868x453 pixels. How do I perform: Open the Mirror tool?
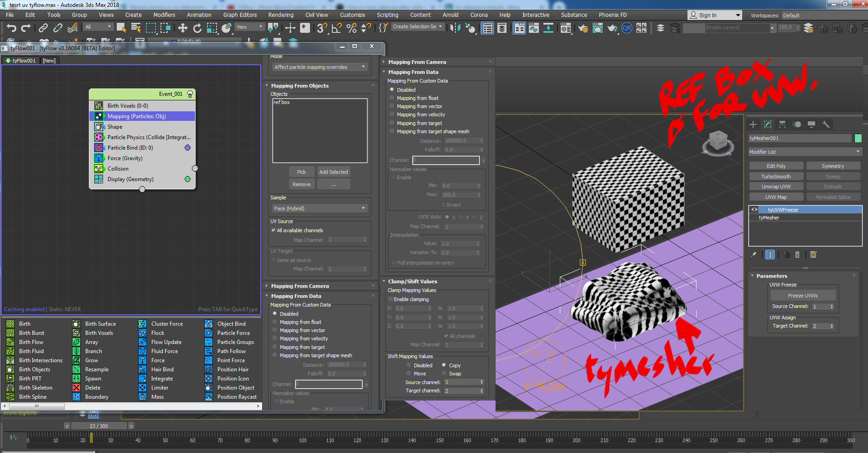pyautogui.click(x=455, y=28)
